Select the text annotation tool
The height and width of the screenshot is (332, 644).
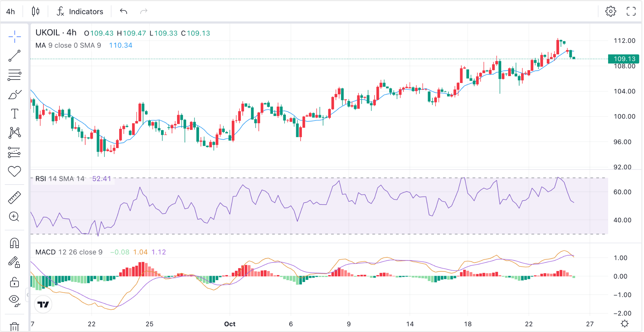click(14, 113)
